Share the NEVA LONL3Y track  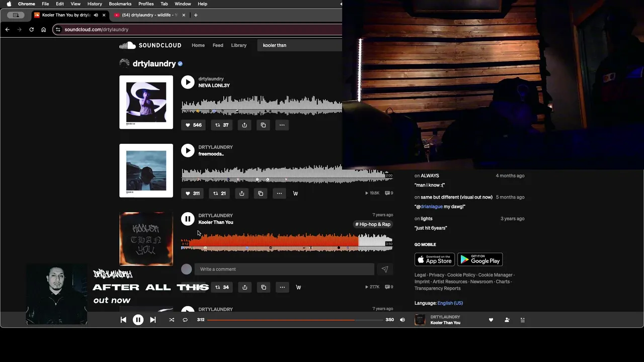pos(245,125)
